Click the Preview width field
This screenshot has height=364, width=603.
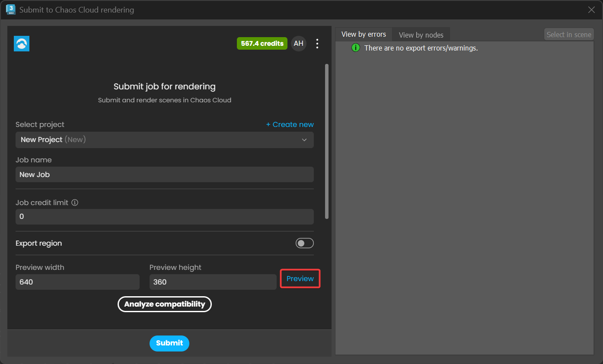[x=77, y=282]
